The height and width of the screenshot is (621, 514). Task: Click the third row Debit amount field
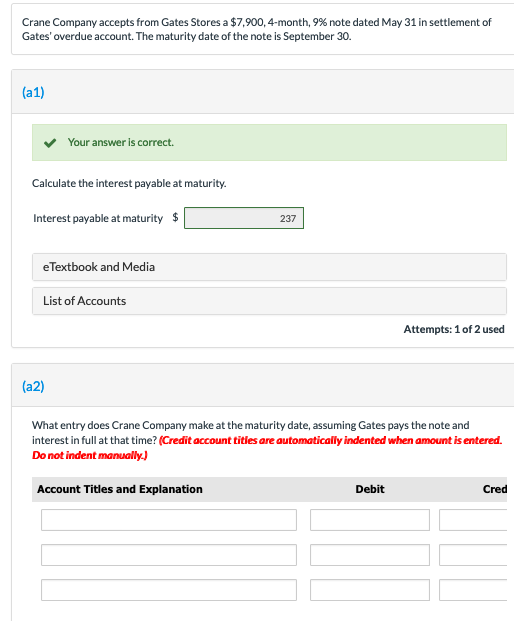pos(370,590)
